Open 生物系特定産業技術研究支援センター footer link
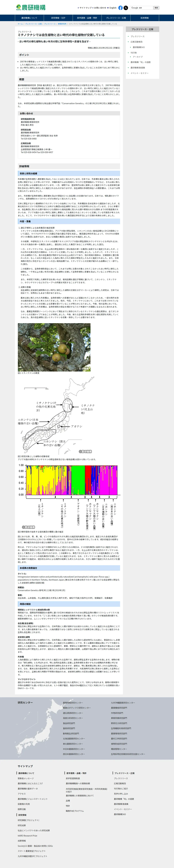Viewport: 174px width, 868px height. 128,754
